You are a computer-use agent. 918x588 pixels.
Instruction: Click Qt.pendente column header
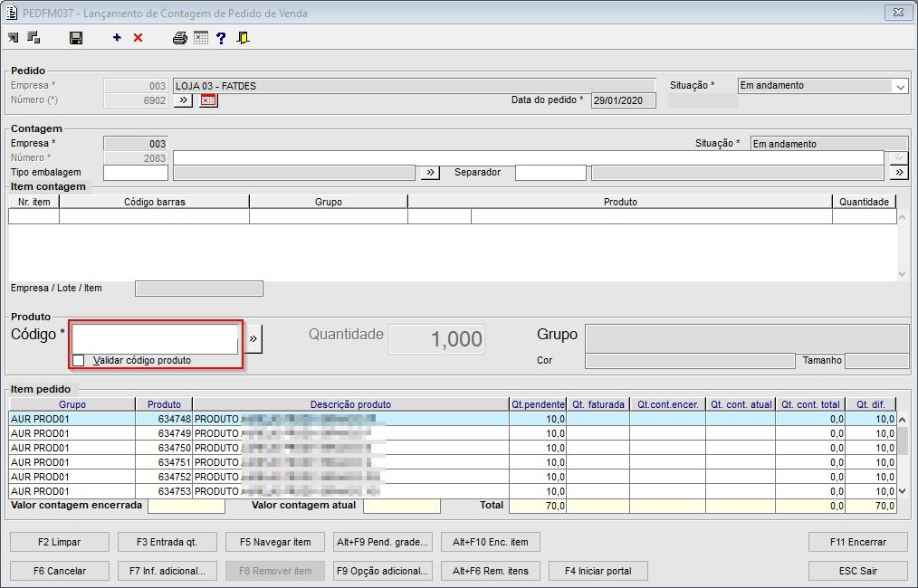point(538,404)
